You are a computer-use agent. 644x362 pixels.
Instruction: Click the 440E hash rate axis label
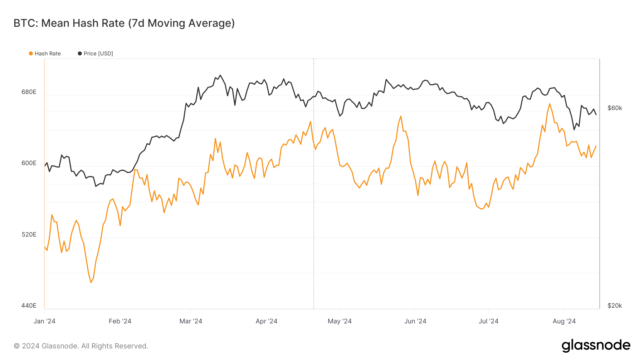pos(29,306)
